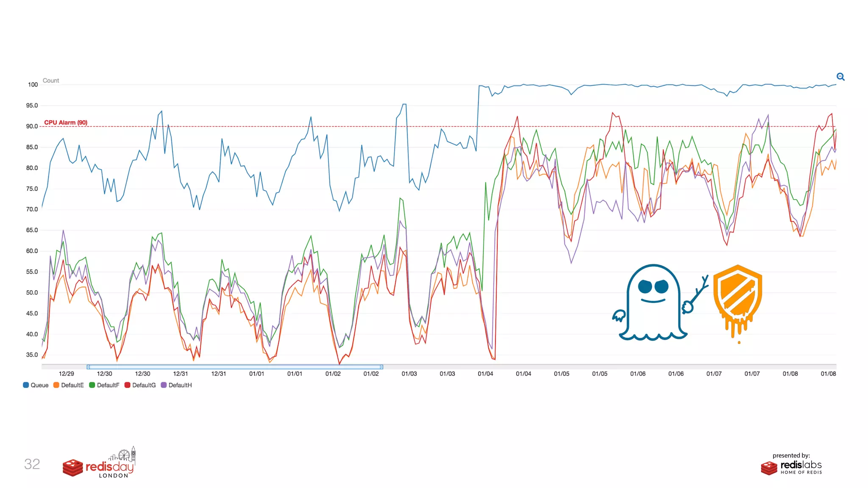Image resolution: width=868 pixels, height=488 pixels.
Task: Click the Spectre ghost icon
Action: click(654, 302)
